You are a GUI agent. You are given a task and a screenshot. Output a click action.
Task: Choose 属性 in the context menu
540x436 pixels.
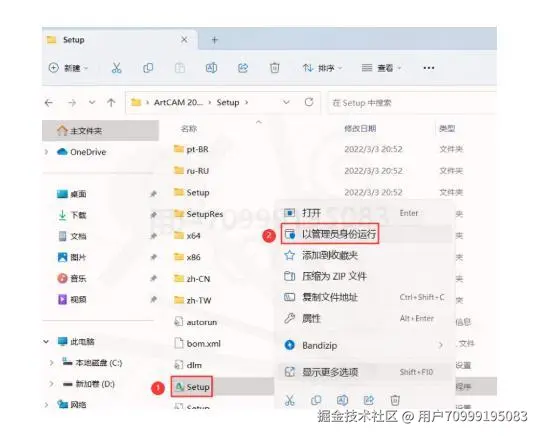(x=366, y=318)
